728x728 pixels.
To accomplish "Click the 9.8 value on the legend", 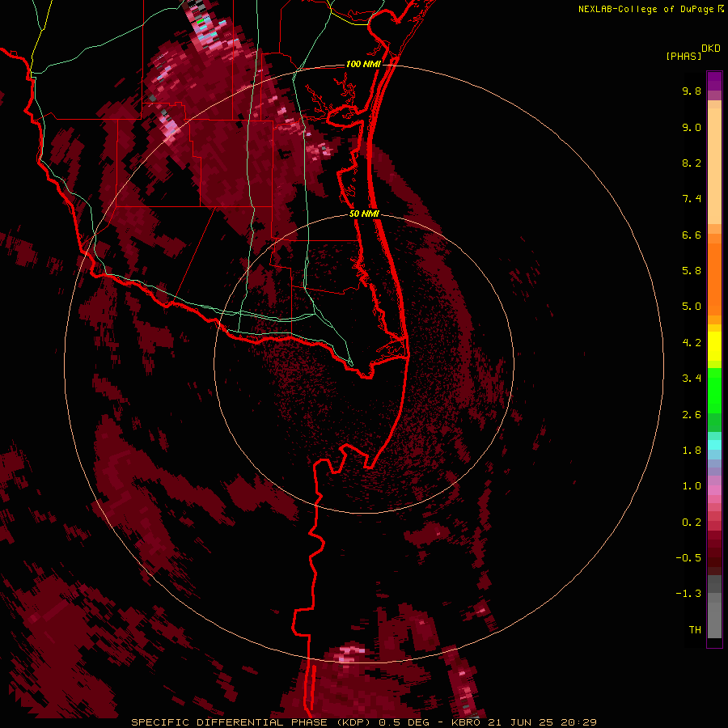I will point(692,91).
